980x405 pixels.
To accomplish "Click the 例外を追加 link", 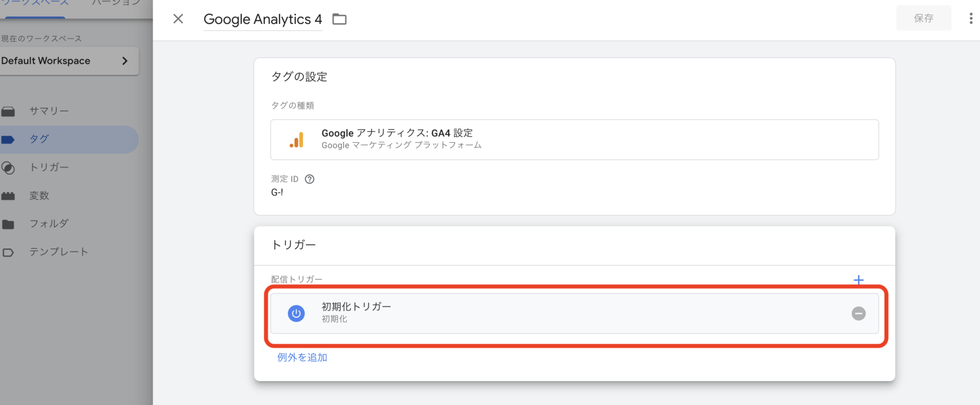I will pyautogui.click(x=302, y=358).
